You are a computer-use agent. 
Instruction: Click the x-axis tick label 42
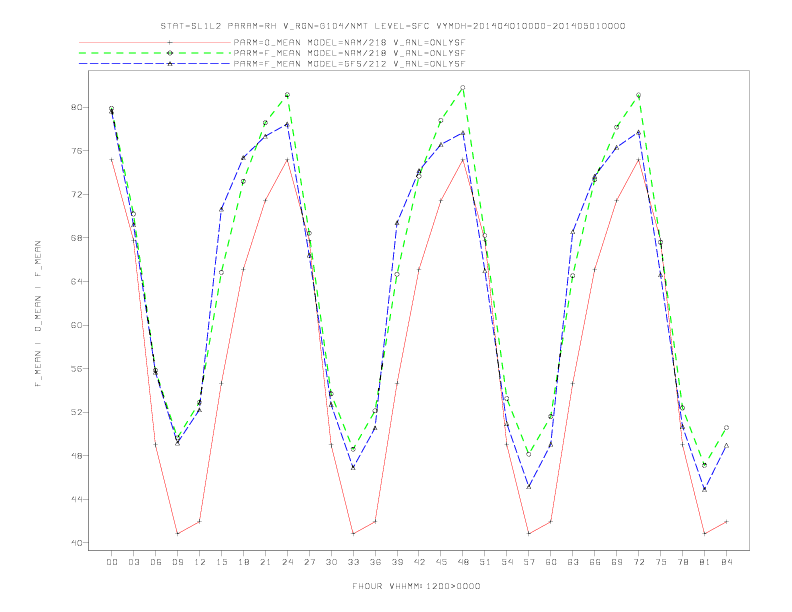(x=419, y=562)
